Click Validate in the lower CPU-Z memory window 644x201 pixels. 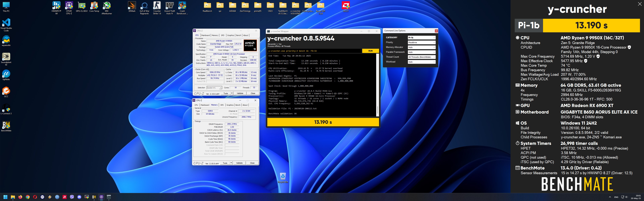[x=239, y=163]
